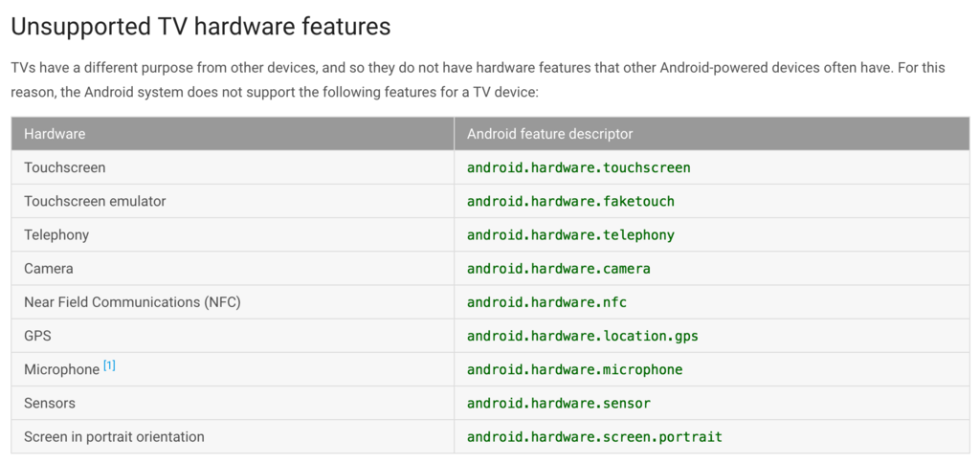Click the Touchscreen row label
Screen dimensions: 980x463
(x=65, y=167)
